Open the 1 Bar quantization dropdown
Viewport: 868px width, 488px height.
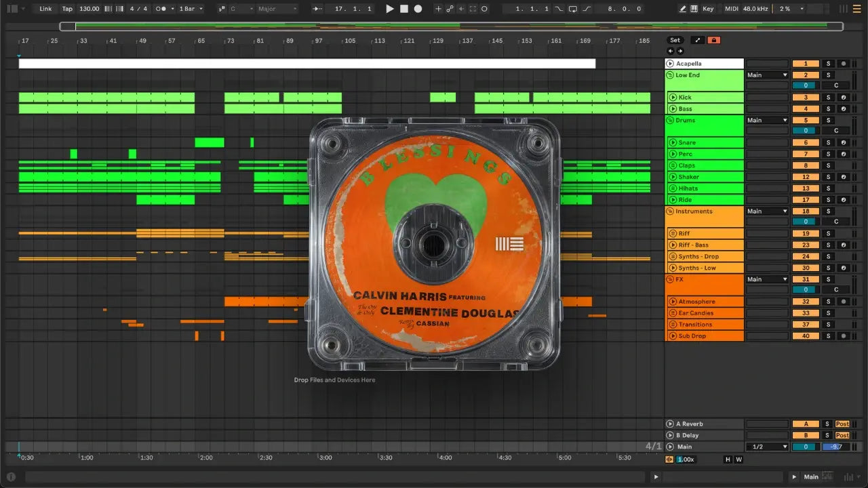pyautogui.click(x=191, y=9)
